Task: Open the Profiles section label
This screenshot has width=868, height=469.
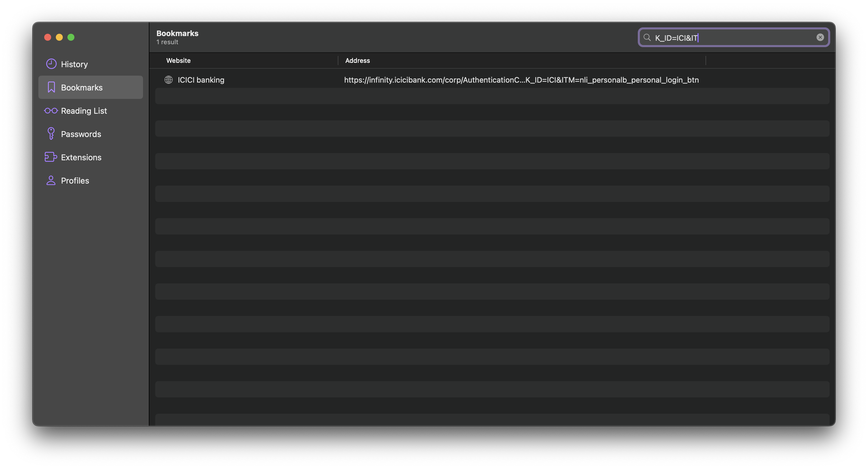Action: [75, 180]
